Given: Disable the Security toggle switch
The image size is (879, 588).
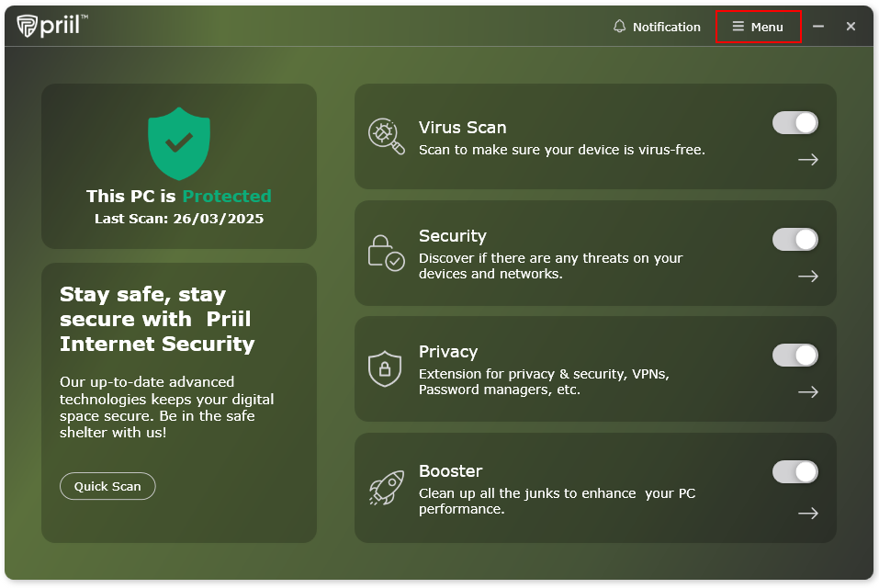Looking at the screenshot, I should pyautogui.click(x=795, y=240).
